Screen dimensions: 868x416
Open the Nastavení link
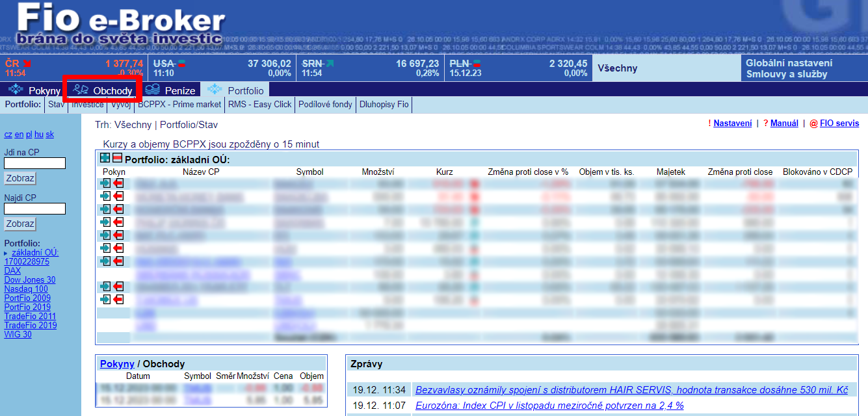(732, 123)
